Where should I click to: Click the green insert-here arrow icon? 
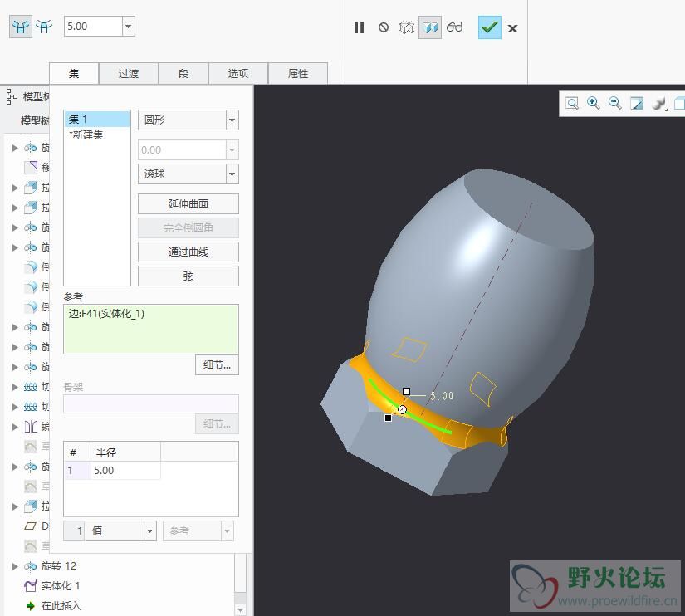31,606
